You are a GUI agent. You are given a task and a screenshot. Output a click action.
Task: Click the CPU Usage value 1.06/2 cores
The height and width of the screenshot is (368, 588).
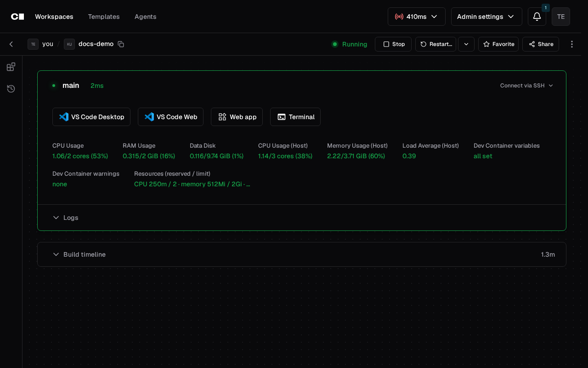pos(80,156)
